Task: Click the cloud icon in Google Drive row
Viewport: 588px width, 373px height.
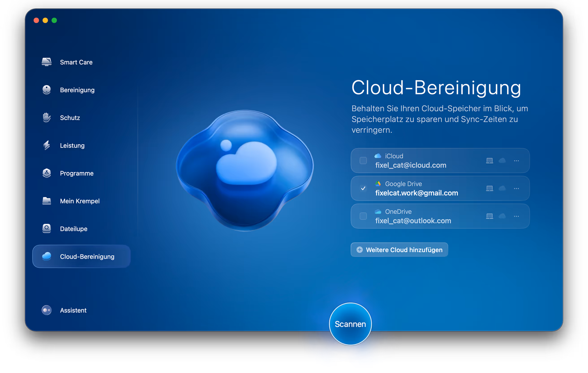Action: click(502, 188)
